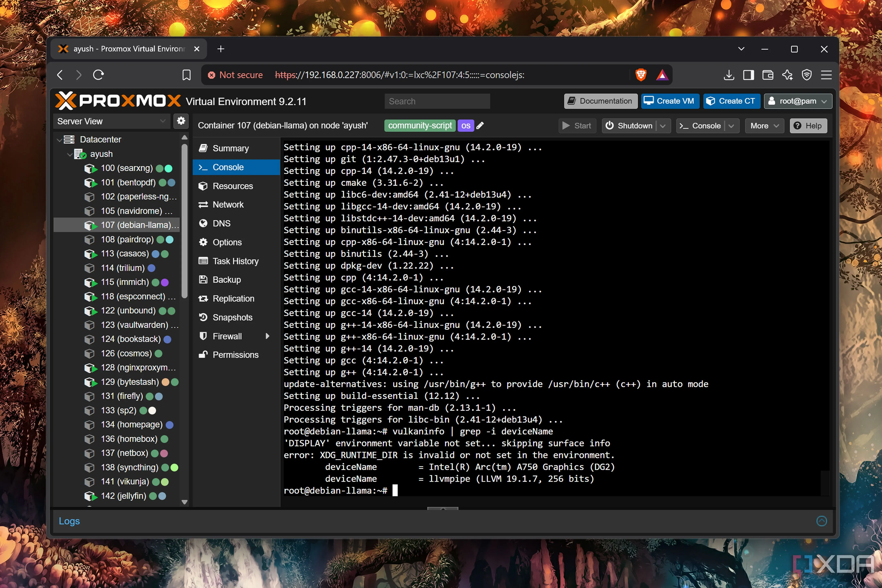View the Task History
The width and height of the screenshot is (882, 588).
pyautogui.click(x=236, y=261)
